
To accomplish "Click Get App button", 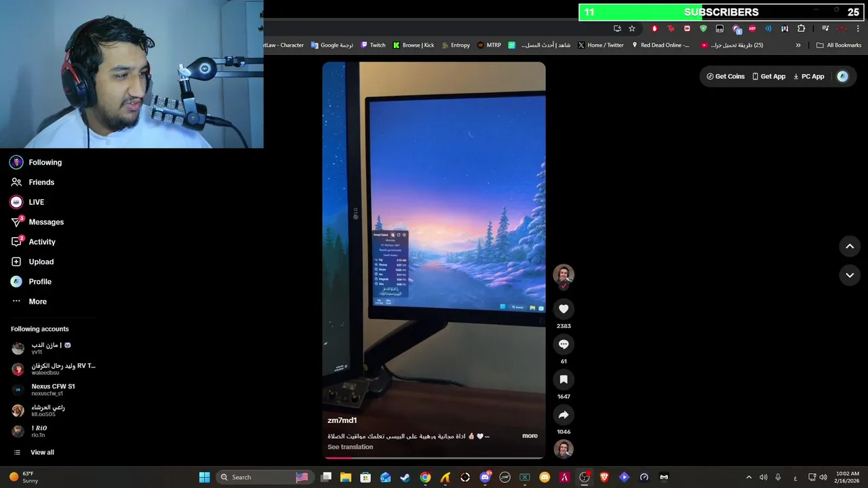I will (x=769, y=77).
